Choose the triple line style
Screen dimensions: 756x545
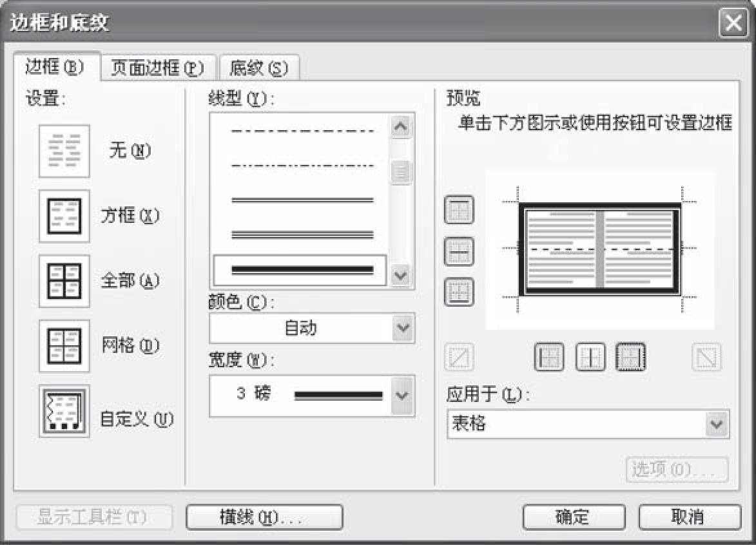click(x=302, y=234)
